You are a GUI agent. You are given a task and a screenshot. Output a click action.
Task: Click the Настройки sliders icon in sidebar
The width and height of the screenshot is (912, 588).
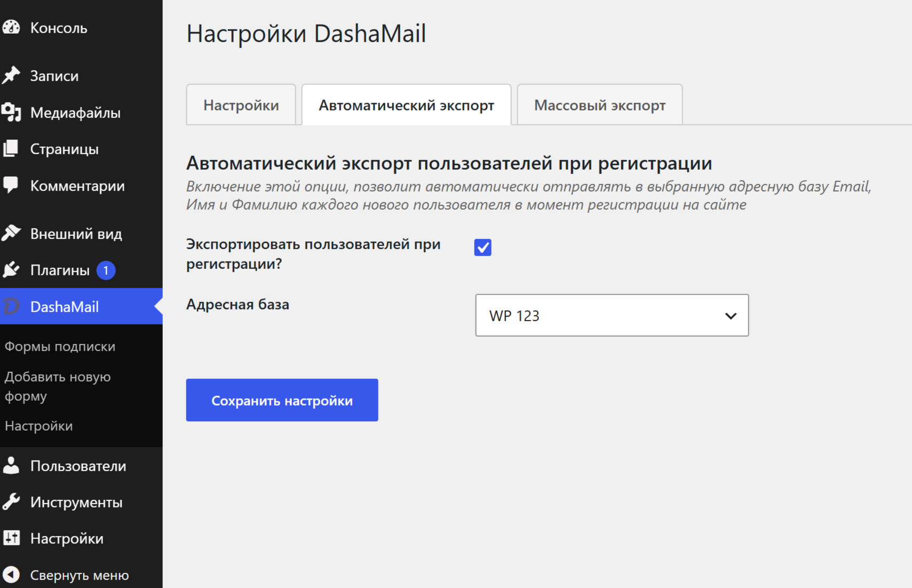(11, 538)
